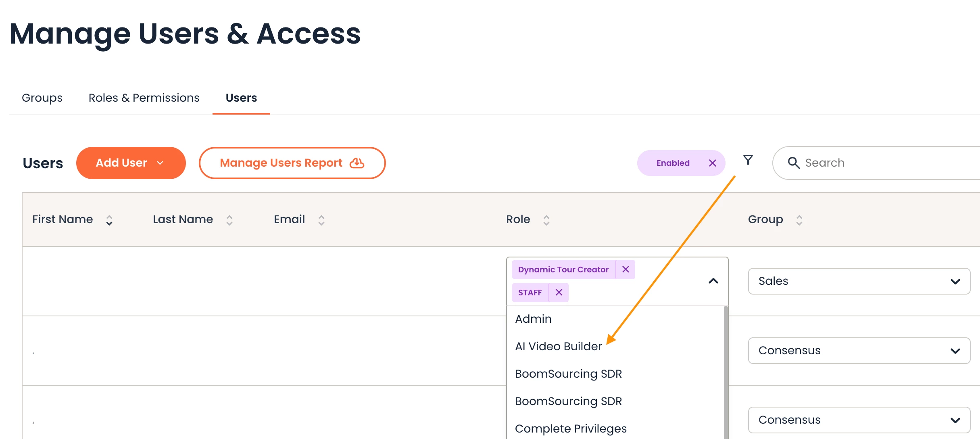Image resolution: width=980 pixels, height=439 pixels.
Task: Remove the Dynamic Tour Creator role tag
Action: pyautogui.click(x=626, y=270)
